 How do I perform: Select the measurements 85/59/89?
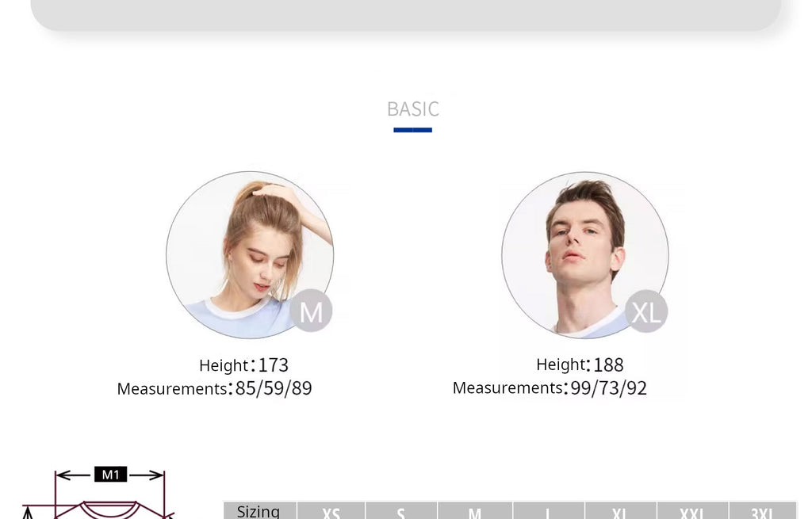tap(274, 388)
